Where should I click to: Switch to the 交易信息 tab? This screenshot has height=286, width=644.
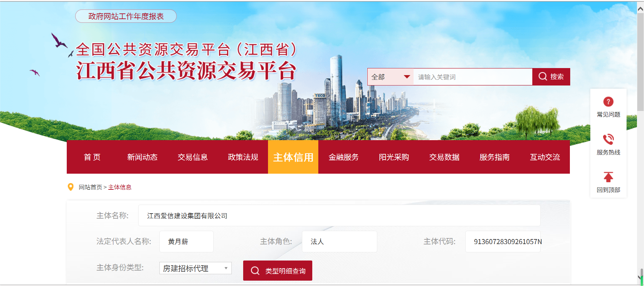pos(193,157)
